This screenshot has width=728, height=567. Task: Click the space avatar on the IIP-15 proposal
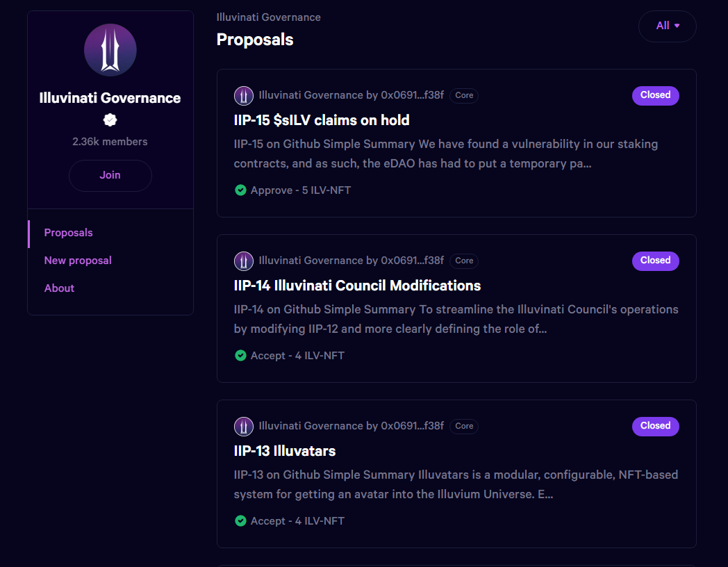pyautogui.click(x=244, y=95)
